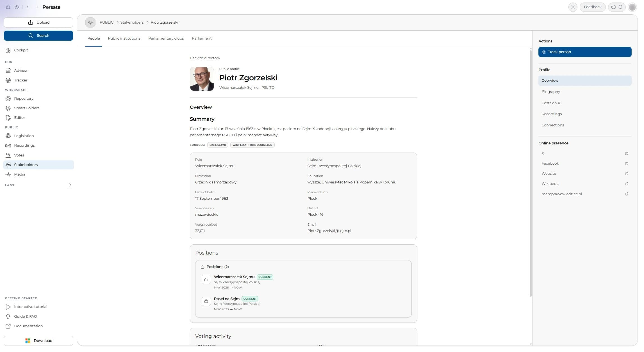Click the page vertical scrollbar
This screenshot has height=352, width=644.
click(531, 173)
